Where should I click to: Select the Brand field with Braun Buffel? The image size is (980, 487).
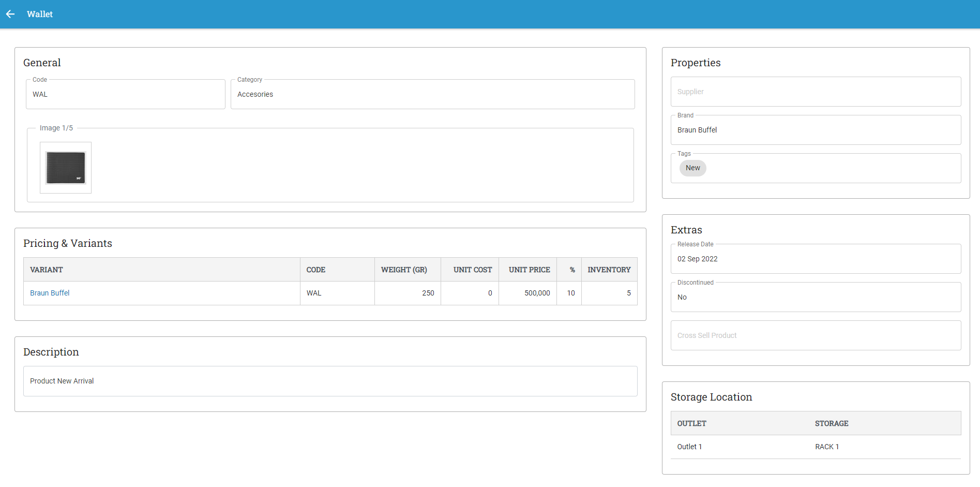pyautogui.click(x=816, y=130)
